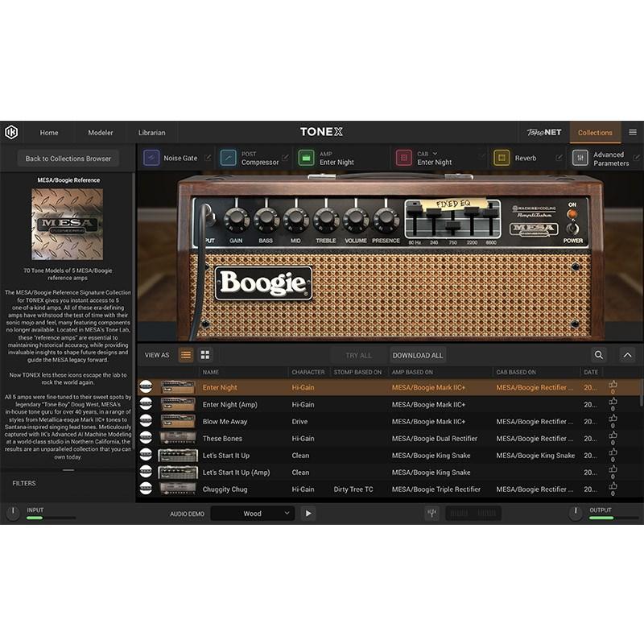
Task: Go back to Collections Browser
Action: pos(68,159)
